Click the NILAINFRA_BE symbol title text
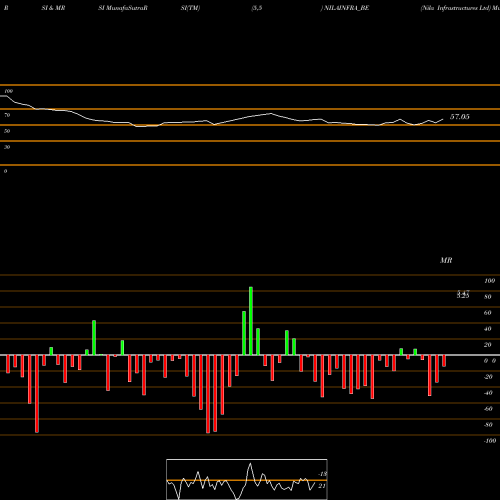 point(347,8)
